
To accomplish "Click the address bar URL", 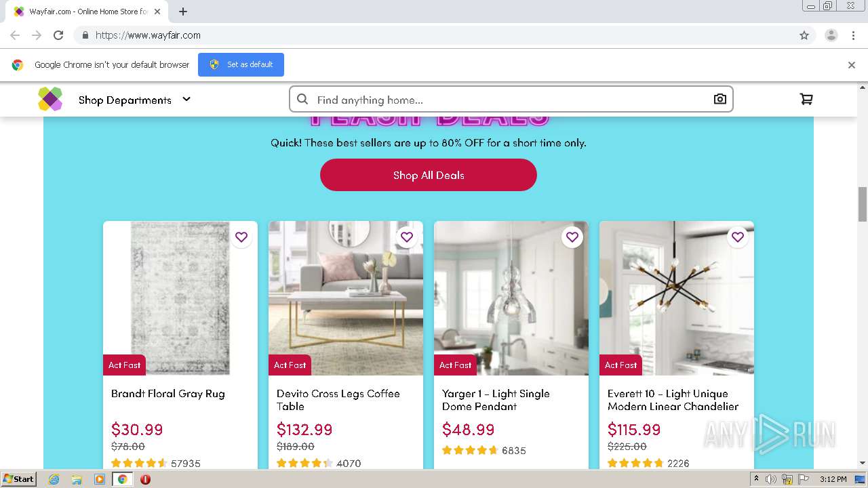I will click(x=148, y=35).
